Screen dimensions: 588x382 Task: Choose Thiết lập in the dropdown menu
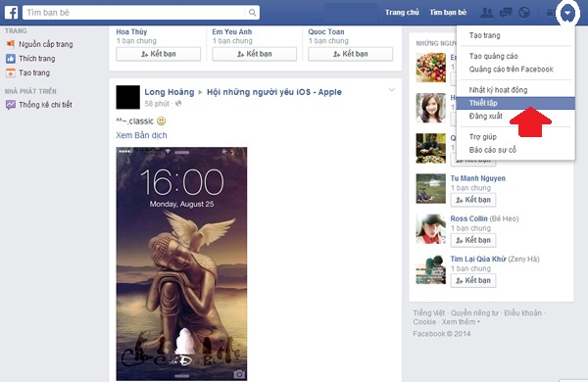(x=515, y=103)
